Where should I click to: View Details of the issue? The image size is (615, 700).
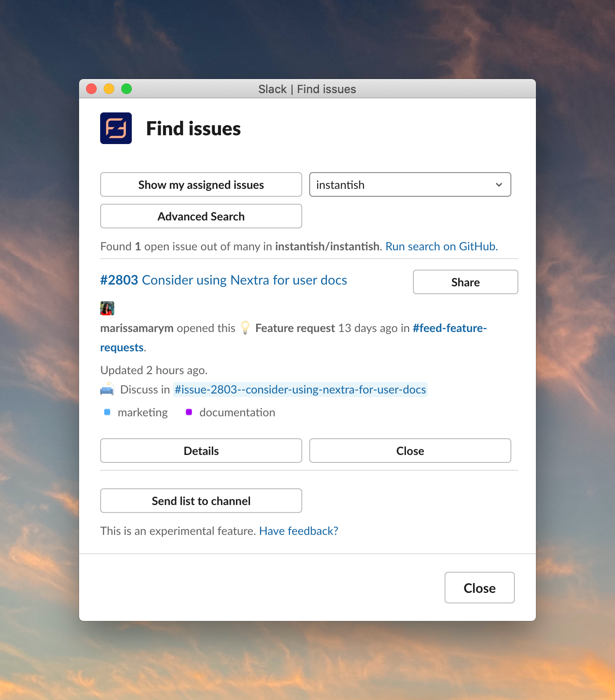point(201,451)
